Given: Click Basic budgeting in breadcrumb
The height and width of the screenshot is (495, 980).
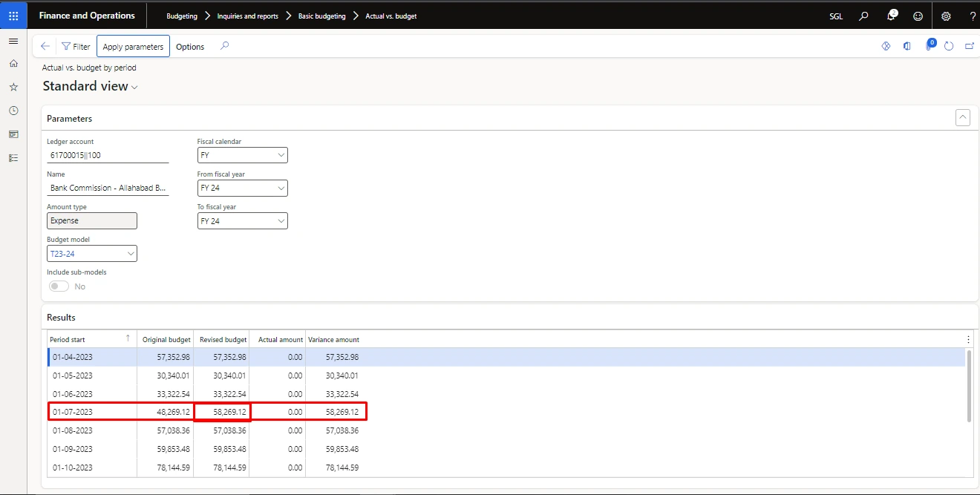Looking at the screenshot, I should coord(322,16).
